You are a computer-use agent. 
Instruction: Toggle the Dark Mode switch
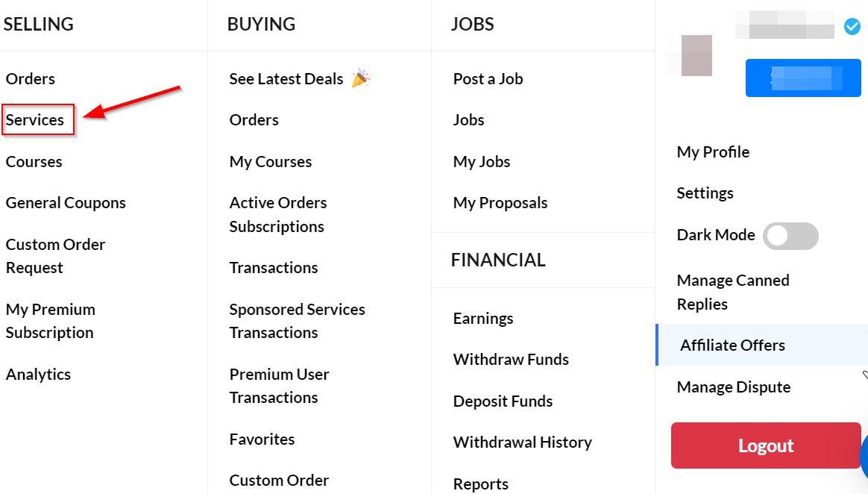click(790, 236)
